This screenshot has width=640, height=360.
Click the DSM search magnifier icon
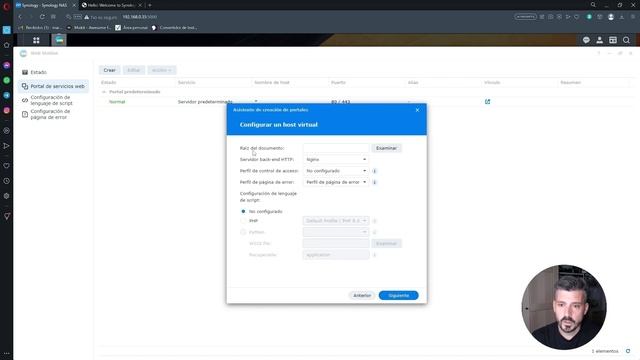coord(626,40)
